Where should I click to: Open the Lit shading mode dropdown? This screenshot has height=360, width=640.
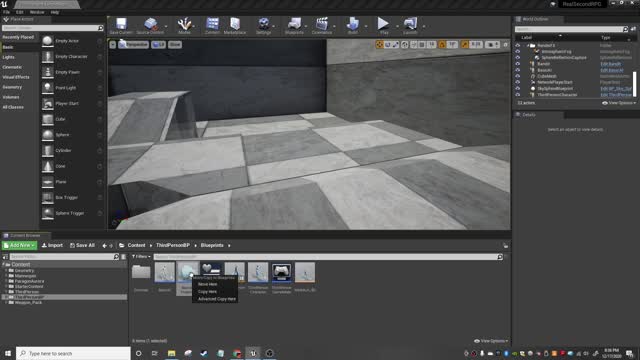(x=158, y=44)
